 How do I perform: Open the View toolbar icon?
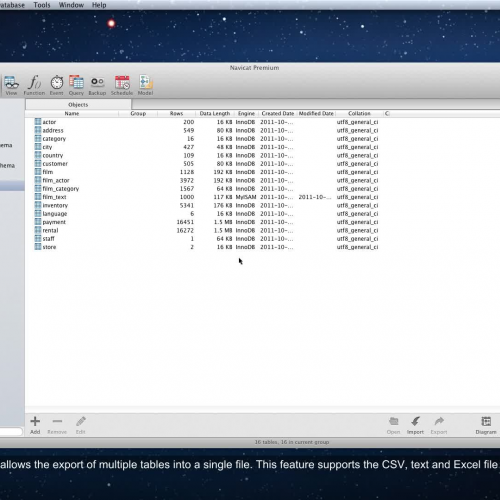point(11,85)
